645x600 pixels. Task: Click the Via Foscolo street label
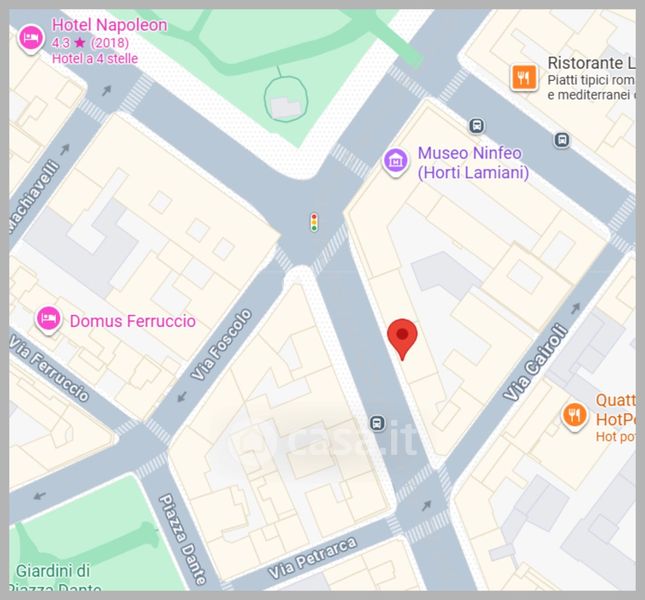pyautogui.click(x=221, y=345)
